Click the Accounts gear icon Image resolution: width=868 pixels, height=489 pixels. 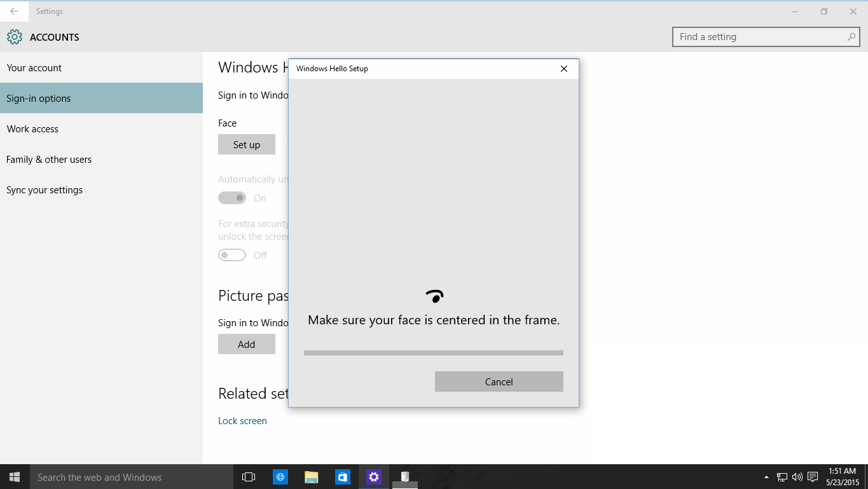click(14, 37)
